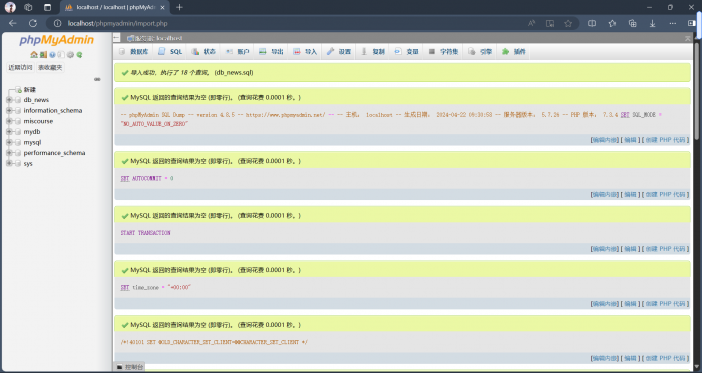Open navigation panel settings gear icon
The height and width of the screenshot is (373, 702).
70,55
